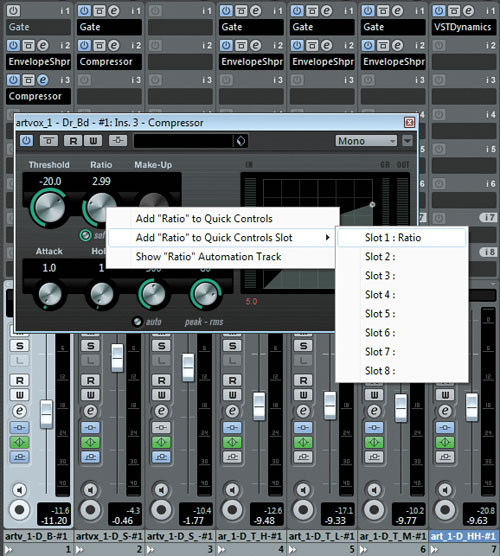Toggle power on channel 2 i2 Compressor insert
Image resolution: width=500 pixels, height=556 pixels.
pyautogui.click(x=84, y=45)
